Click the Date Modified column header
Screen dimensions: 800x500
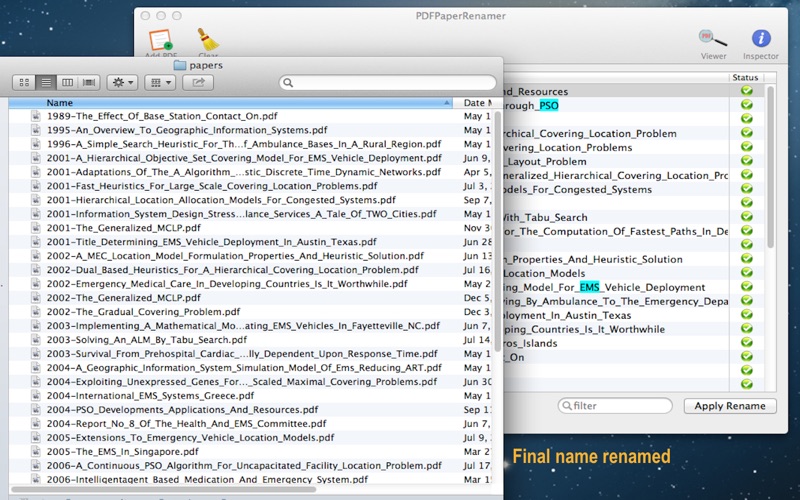476,103
